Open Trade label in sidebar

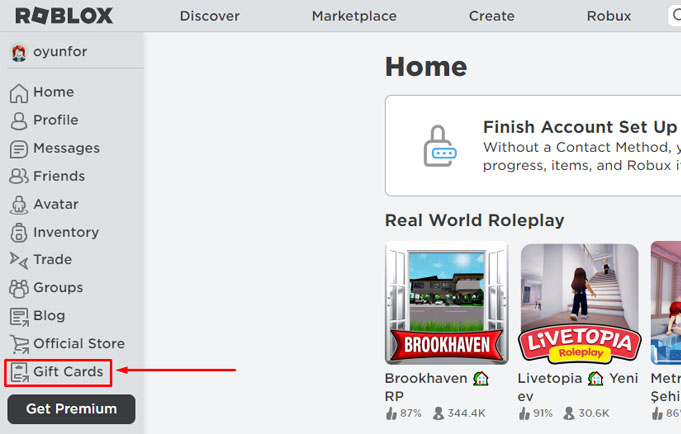(x=53, y=259)
